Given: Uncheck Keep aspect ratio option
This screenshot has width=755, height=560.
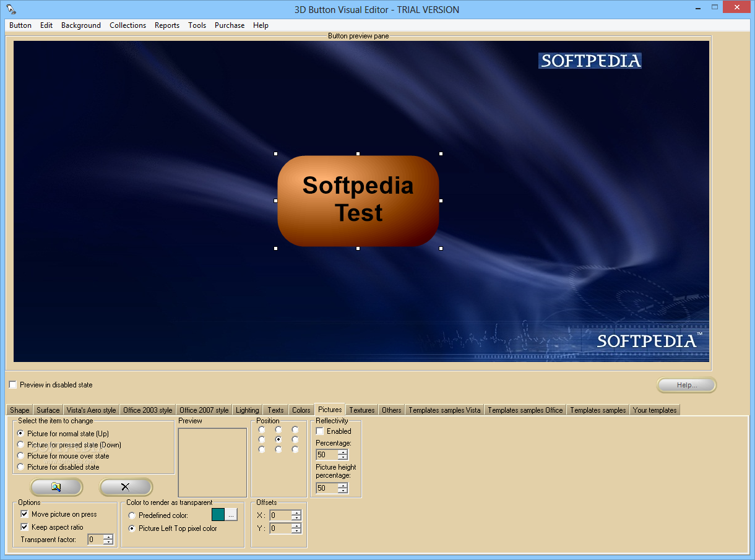Looking at the screenshot, I should (x=25, y=527).
